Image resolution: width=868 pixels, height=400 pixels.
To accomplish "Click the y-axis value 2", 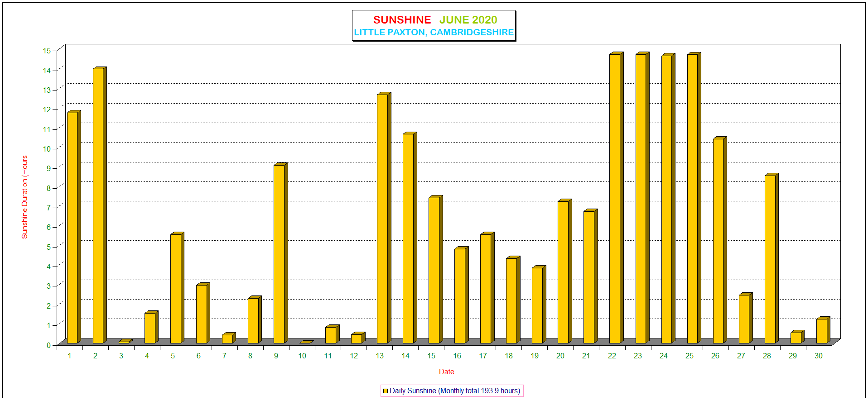I will click(49, 306).
